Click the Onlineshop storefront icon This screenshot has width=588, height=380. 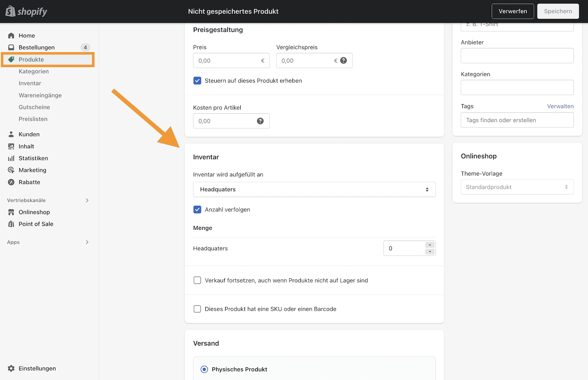point(11,212)
